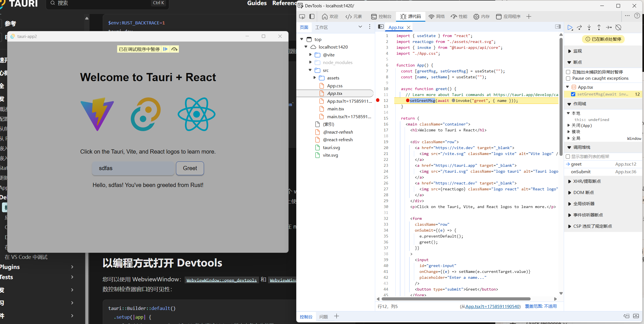Add more tools plus in DevTools tab bar
The width and height of the screenshot is (644, 324).
tap(529, 17)
